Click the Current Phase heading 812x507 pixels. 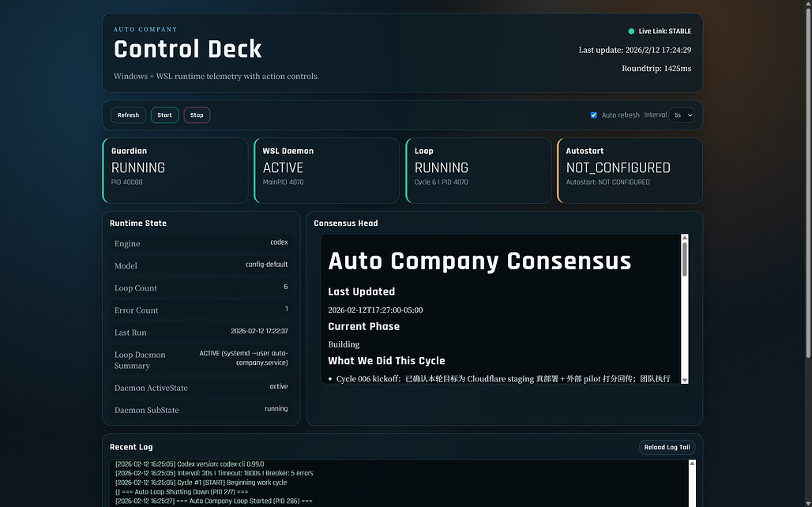pos(364,326)
